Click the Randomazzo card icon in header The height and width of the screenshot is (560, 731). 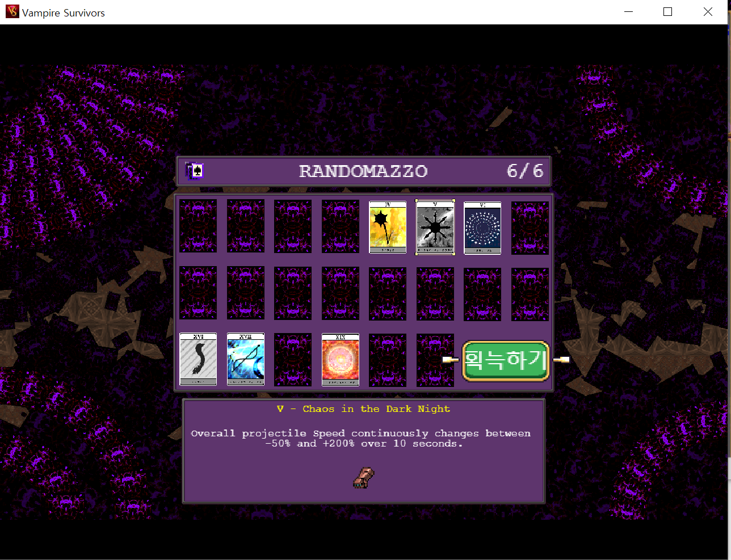195,171
